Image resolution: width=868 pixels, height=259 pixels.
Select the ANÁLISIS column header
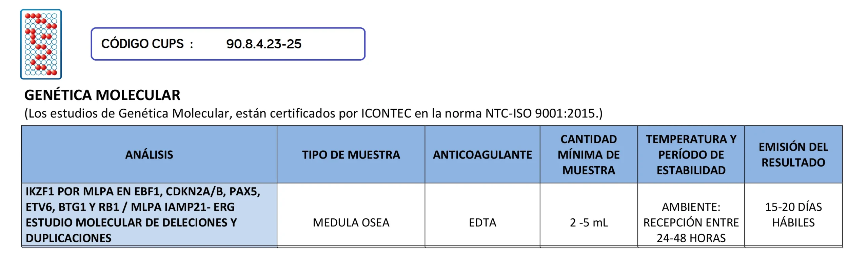149,155
